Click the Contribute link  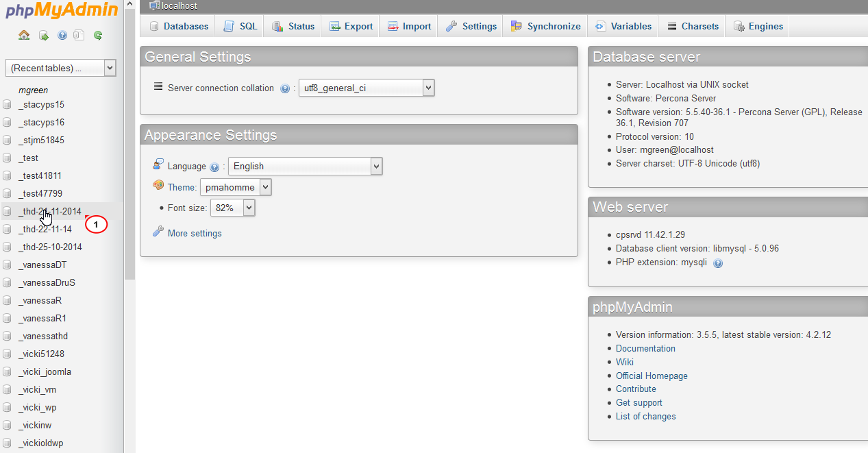pyautogui.click(x=636, y=389)
